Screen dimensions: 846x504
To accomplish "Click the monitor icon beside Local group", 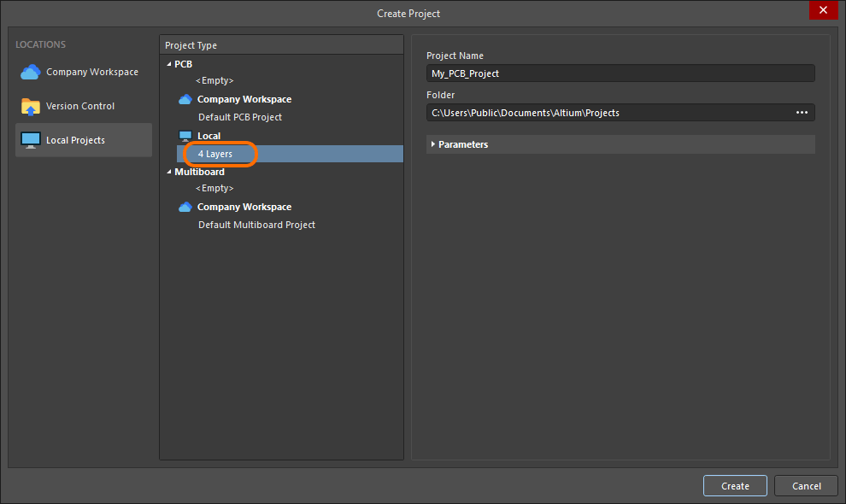I will pos(185,136).
